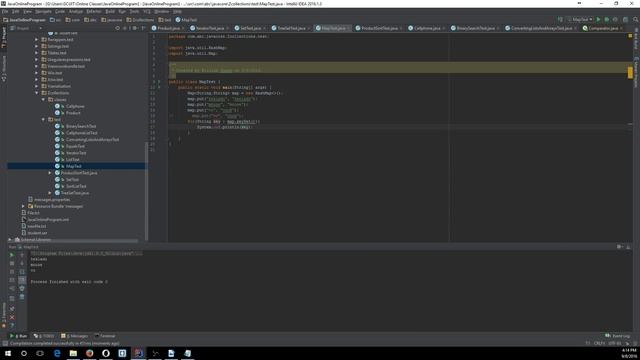The width and height of the screenshot is (640, 360).
Task: Click JavaOnlineProgram breadcrumb in navigation bar
Action: pos(24,20)
